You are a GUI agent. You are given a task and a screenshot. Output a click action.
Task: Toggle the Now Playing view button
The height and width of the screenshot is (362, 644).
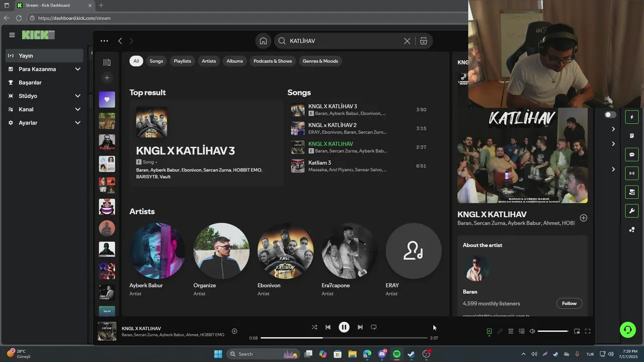(x=489, y=331)
